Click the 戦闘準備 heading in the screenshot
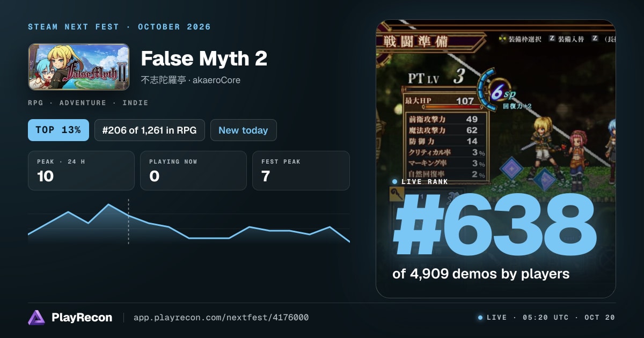This screenshot has width=644, height=338. click(x=416, y=41)
